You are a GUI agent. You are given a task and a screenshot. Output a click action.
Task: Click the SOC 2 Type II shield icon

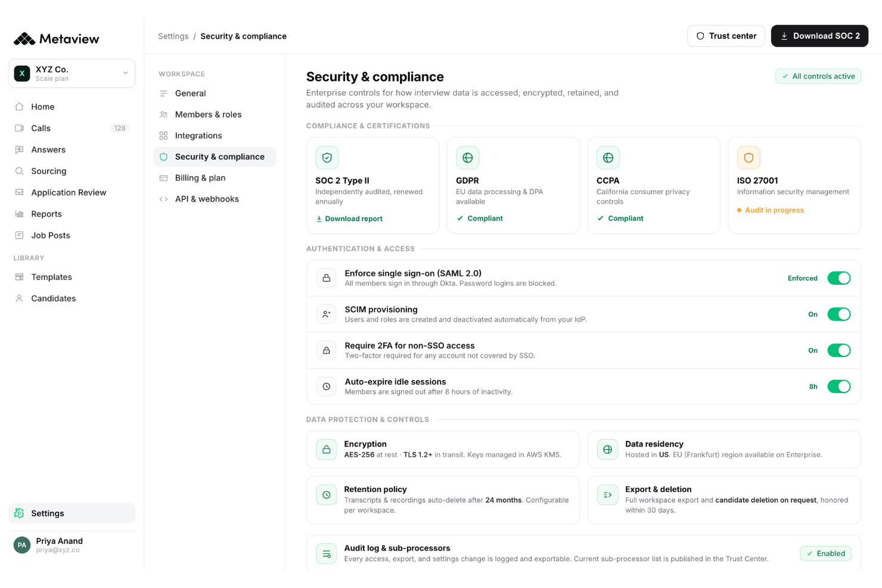pos(327,158)
